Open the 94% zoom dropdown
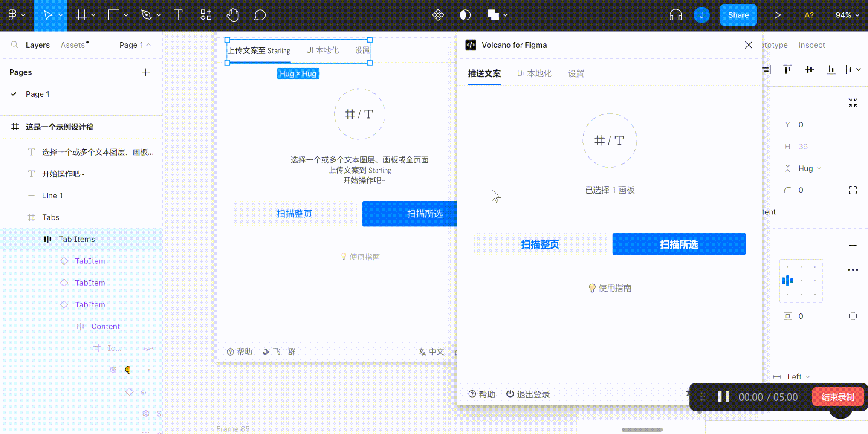This screenshot has height=434, width=868. 847,15
